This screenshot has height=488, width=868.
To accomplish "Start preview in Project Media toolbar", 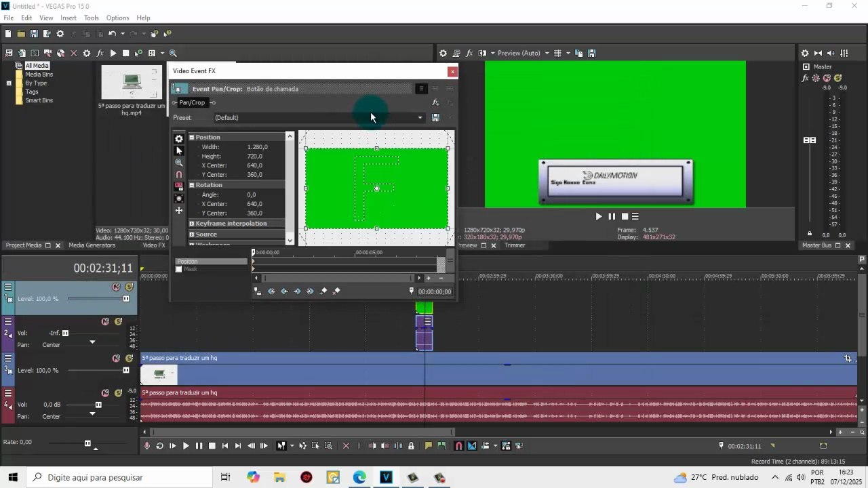I will point(113,54).
